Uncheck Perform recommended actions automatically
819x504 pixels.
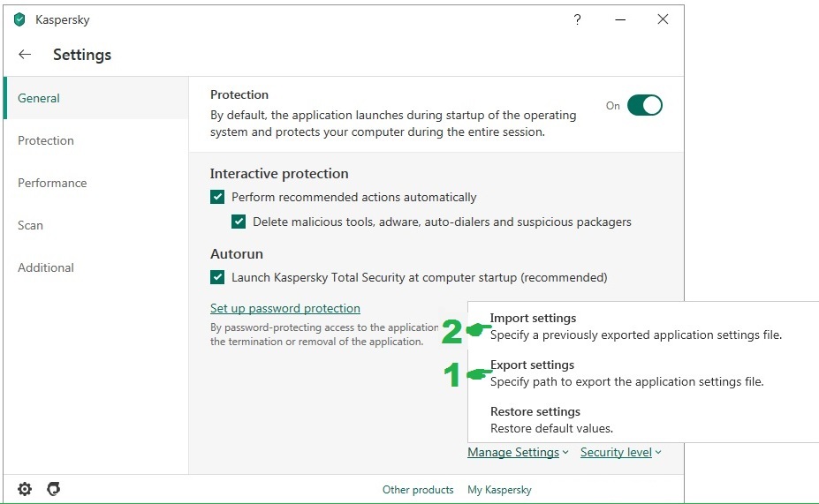pyautogui.click(x=217, y=197)
